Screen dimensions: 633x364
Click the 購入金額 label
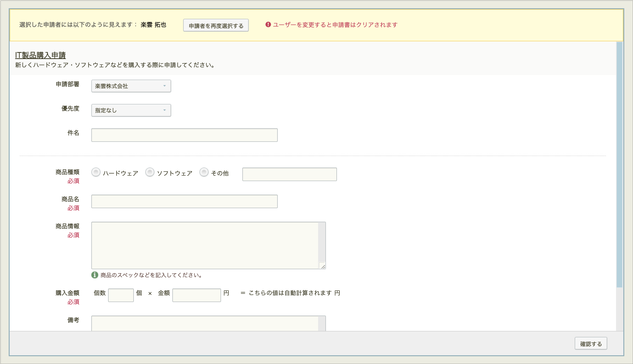point(67,293)
